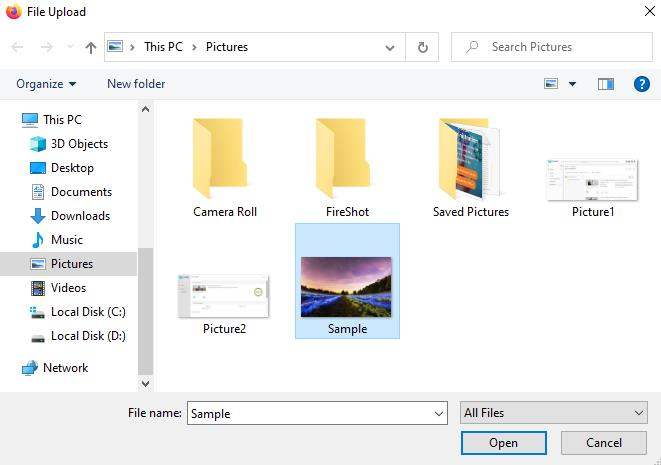This screenshot has width=661, height=465.
Task: Click the File name input field
Action: [317, 413]
